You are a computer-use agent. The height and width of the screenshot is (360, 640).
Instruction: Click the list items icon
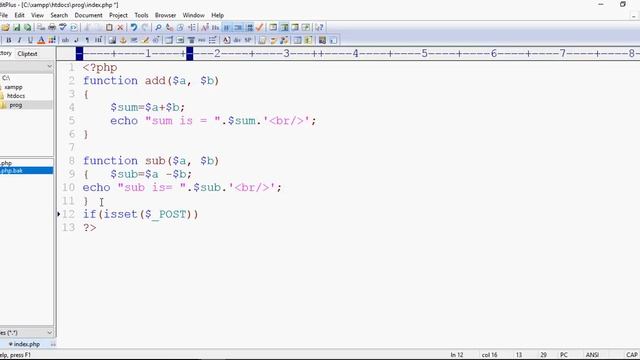click(x=213, y=40)
